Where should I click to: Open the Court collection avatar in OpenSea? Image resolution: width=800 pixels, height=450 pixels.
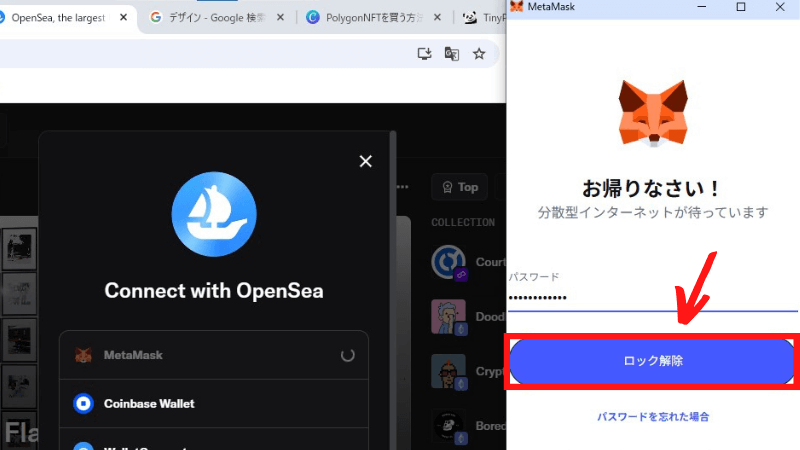click(x=448, y=262)
